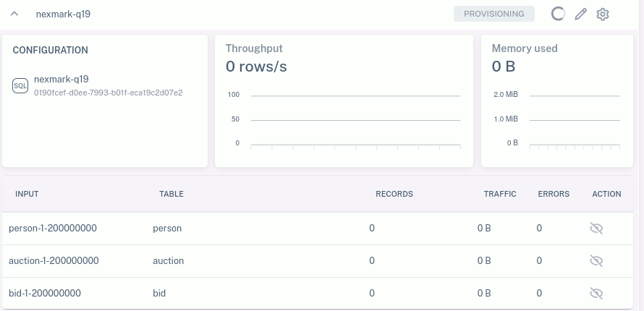Click the ERRORS column header

tap(554, 194)
